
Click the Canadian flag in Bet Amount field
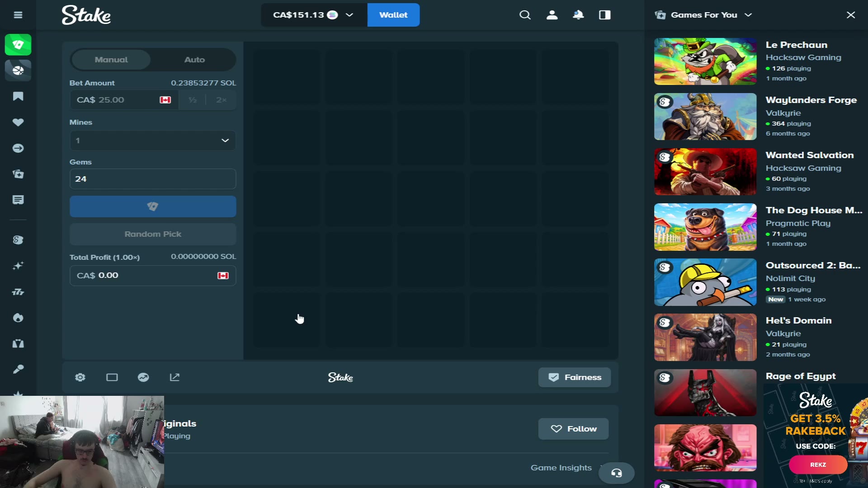click(165, 100)
